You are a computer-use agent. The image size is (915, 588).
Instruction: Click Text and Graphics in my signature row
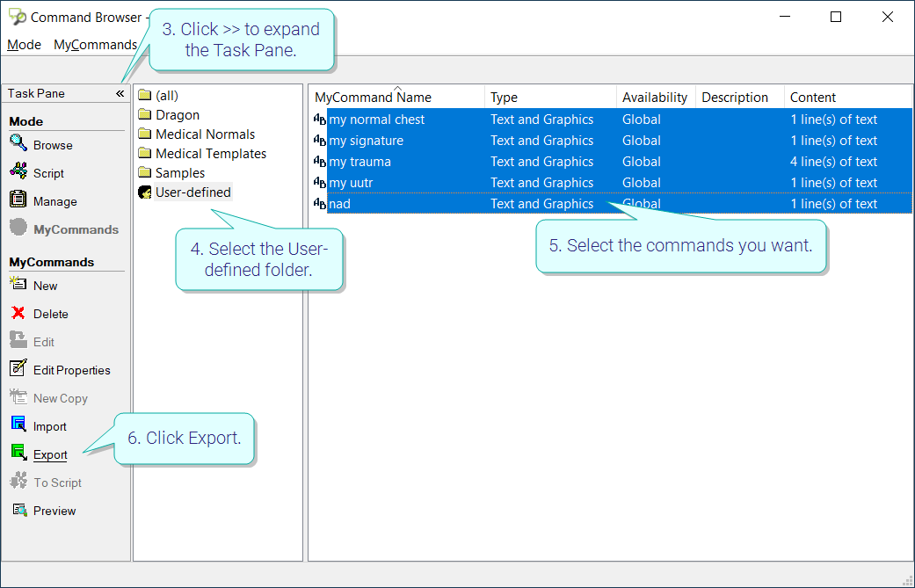(x=542, y=141)
